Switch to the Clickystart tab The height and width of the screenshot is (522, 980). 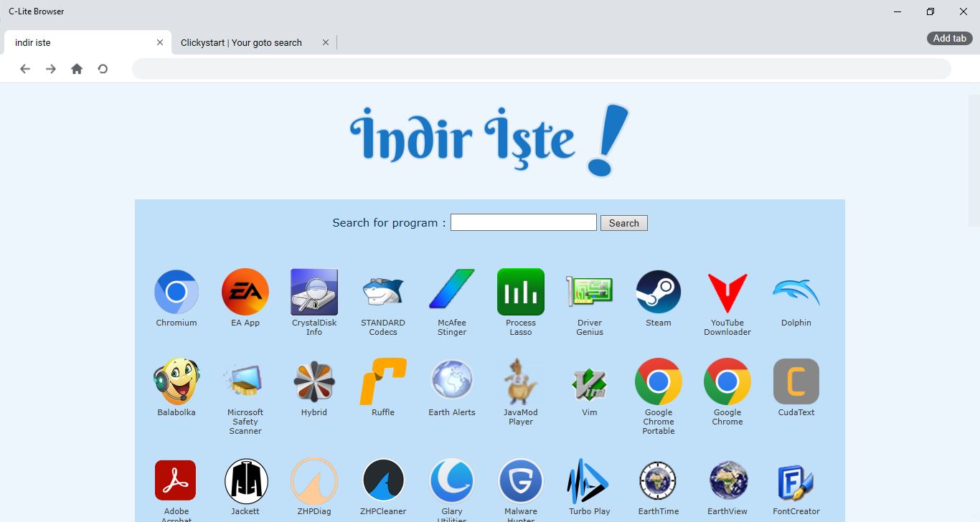coord(254,42)
